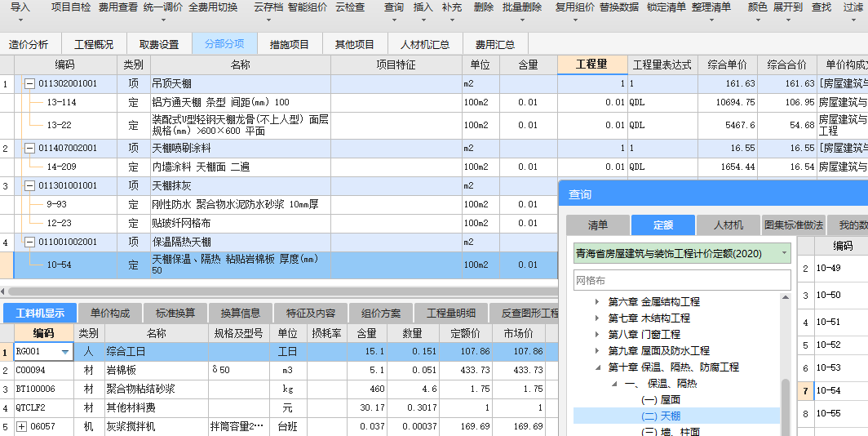Collapse item 011301001001 天棚抹灰
868x436 pixels.
(30, 185)
